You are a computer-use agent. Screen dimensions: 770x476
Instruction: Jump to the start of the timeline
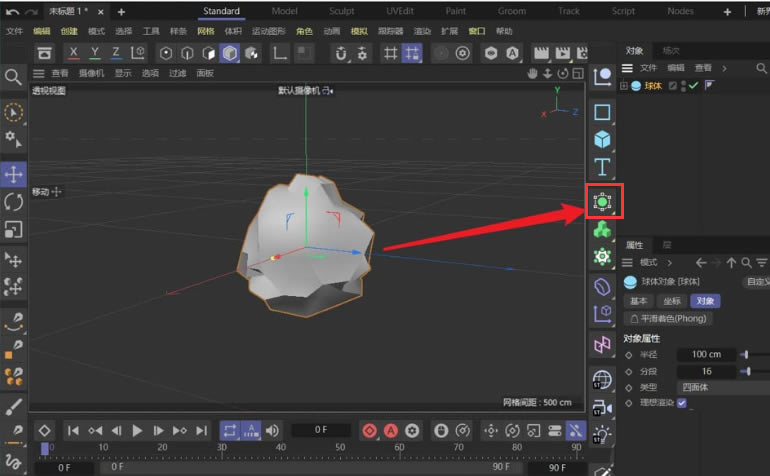click(x=73, y=431)
